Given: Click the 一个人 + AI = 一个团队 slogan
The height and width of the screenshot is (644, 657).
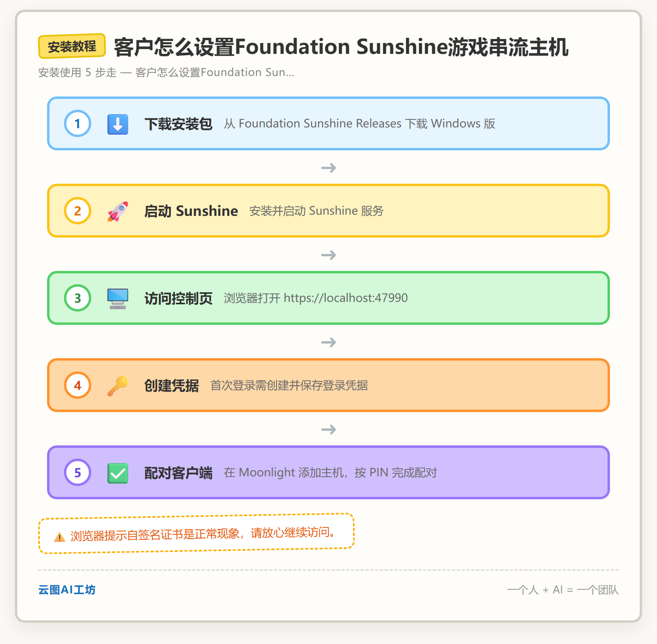Looking at the screenshot, I should click(x=563, y=590).
